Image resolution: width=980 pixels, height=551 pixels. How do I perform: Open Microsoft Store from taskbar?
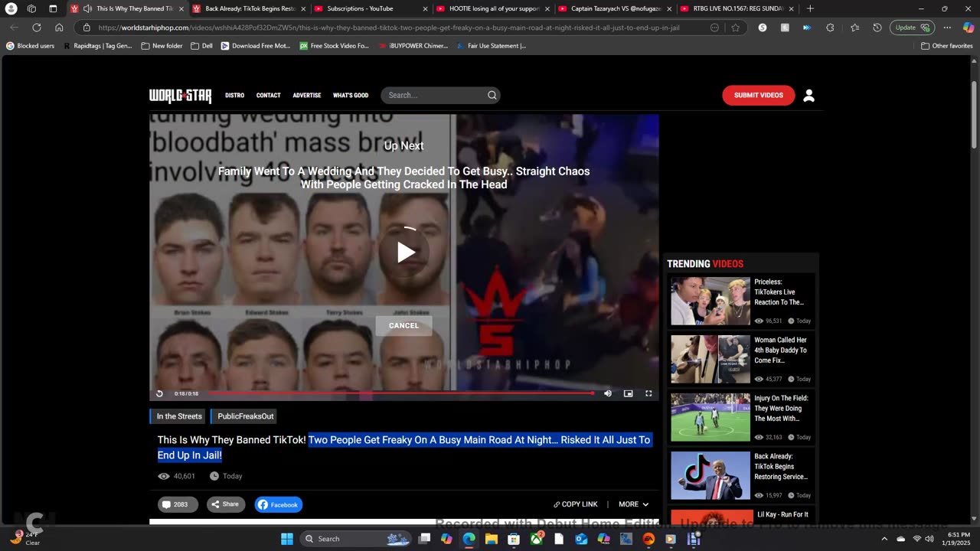click(x=514, y=539)
